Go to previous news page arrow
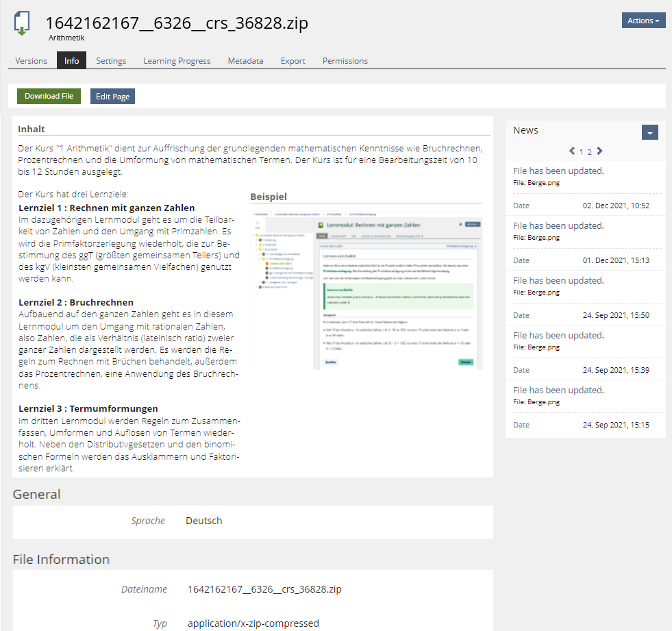 tap(572, 151)
